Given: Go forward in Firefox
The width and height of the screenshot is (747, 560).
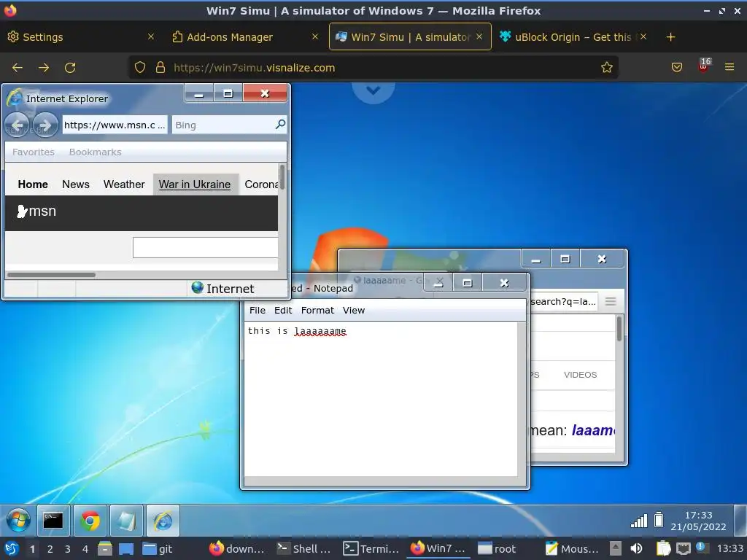Looking at the screenshot, I should click(44, 68).
